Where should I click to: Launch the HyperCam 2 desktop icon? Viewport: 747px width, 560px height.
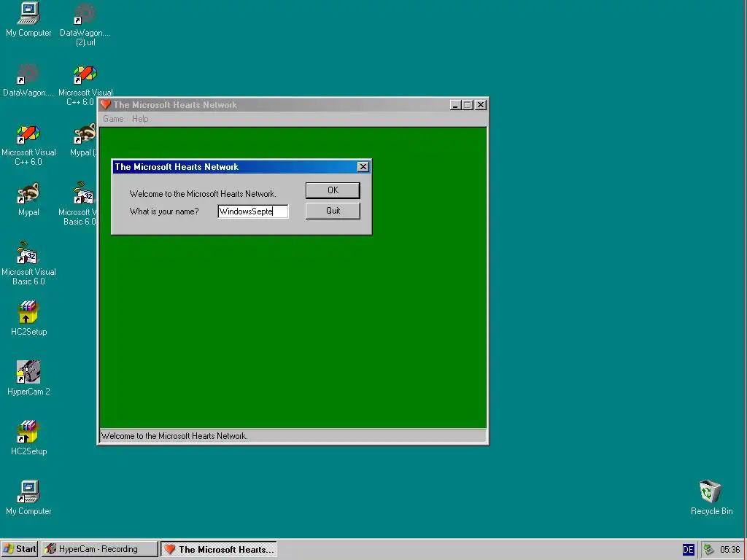point(28,372)
